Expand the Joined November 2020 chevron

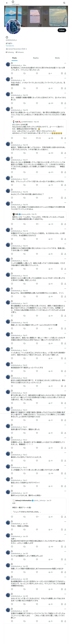click(x=26, y=49)
